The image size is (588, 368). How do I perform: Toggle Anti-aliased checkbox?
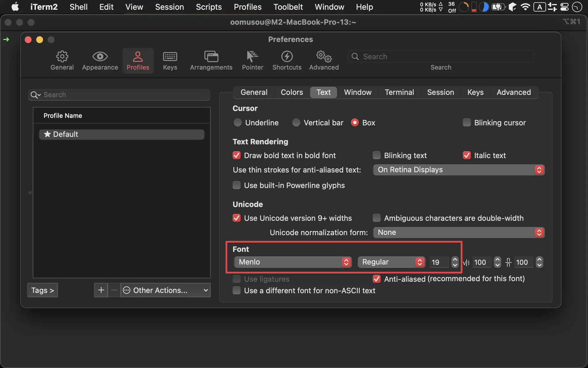point(377,279)
